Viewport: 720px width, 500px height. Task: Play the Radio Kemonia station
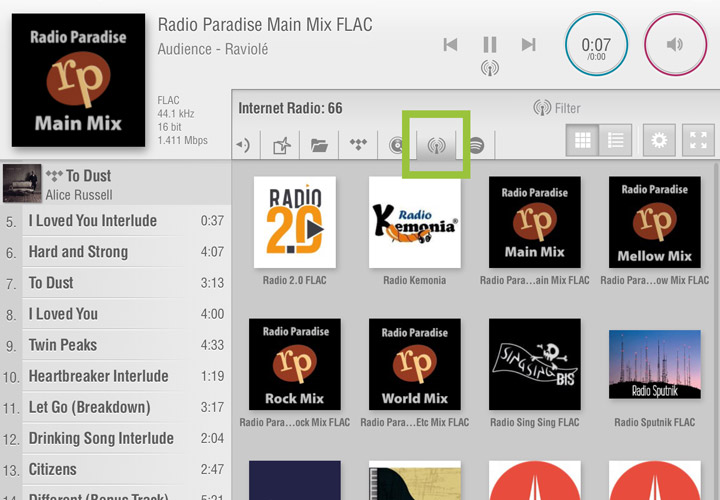[414, 222]
